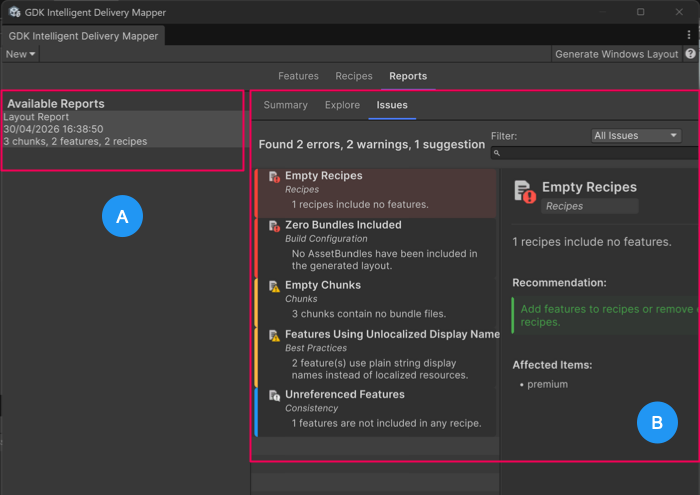Open the three-dot window options menu

pyautogui.click(x=689, y=35)
